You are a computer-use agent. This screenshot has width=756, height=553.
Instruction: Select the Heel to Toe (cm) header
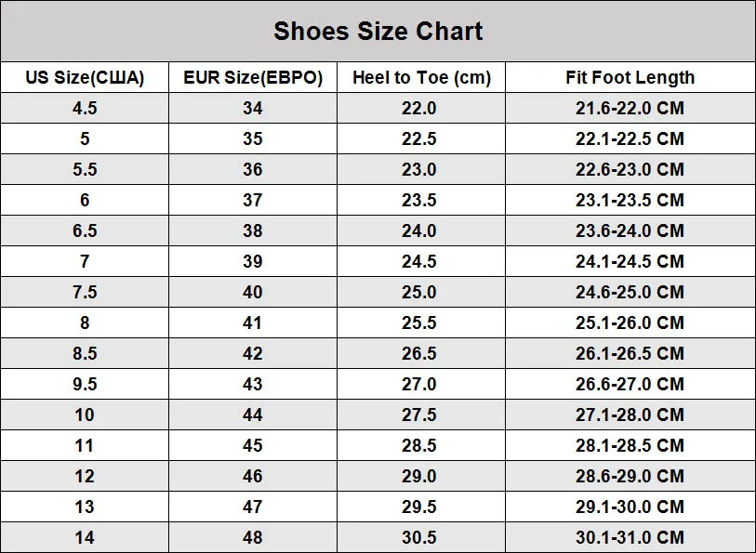click(421, 77)
